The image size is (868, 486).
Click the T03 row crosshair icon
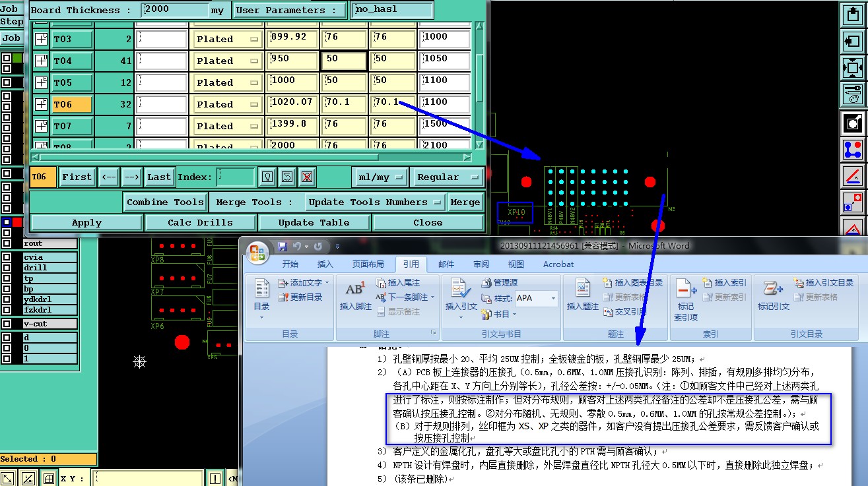41,39
